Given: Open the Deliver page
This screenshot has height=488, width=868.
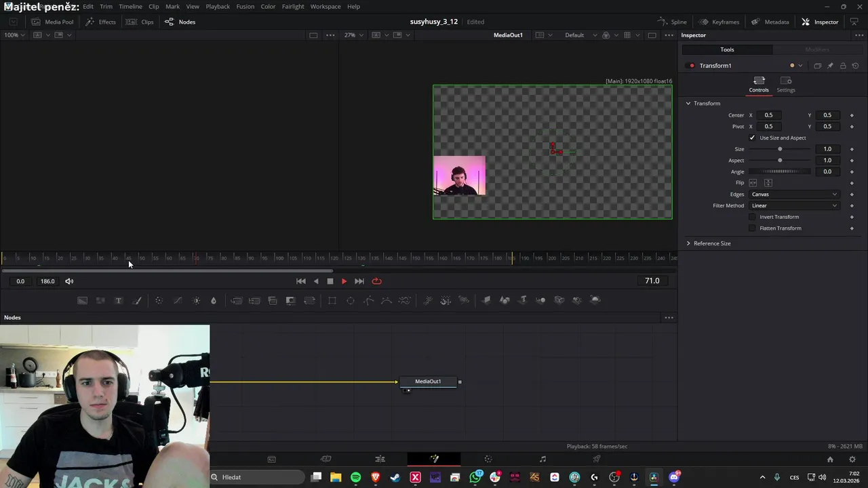Looking at the screenshot, I should tap(597, 460).
